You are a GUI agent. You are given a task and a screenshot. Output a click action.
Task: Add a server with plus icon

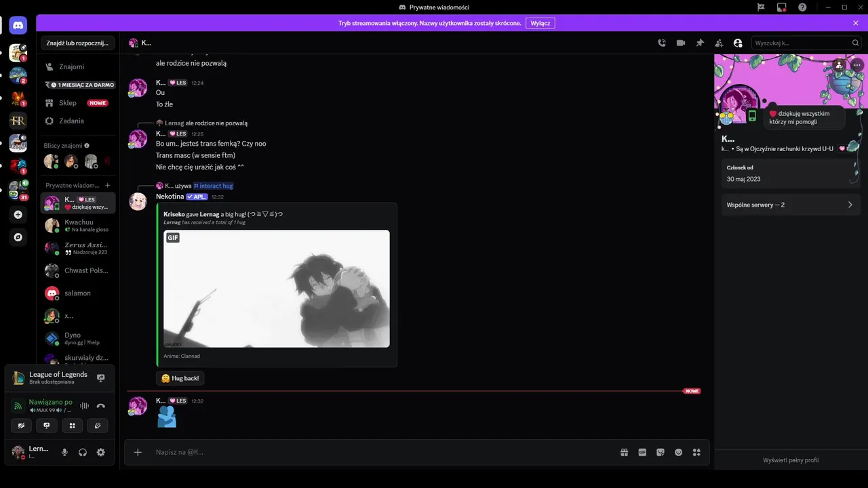18,214
